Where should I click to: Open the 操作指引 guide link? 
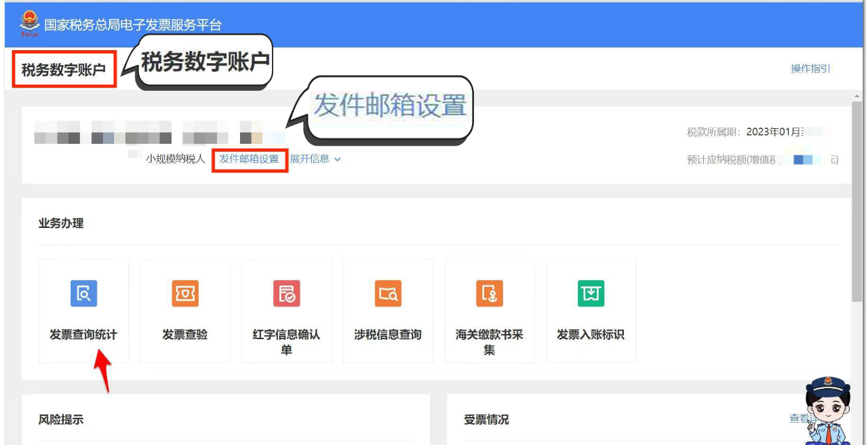tap(810, 69)
